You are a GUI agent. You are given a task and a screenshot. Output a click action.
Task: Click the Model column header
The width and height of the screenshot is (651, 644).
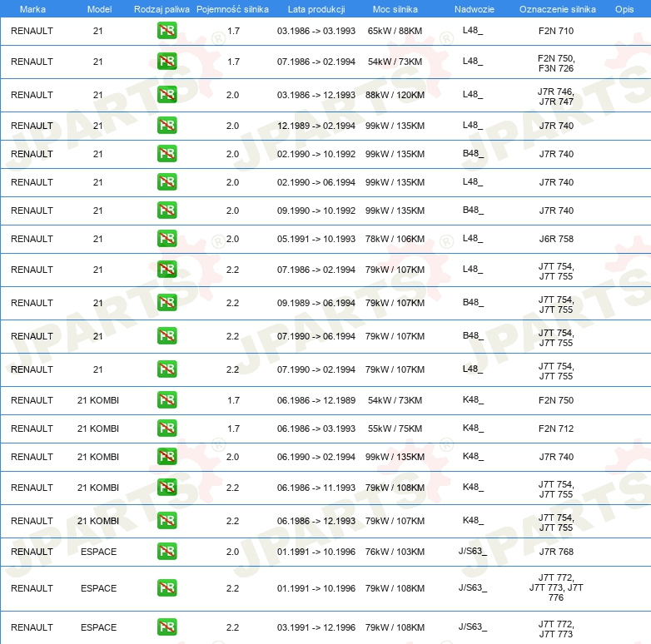tap(99, 9)
